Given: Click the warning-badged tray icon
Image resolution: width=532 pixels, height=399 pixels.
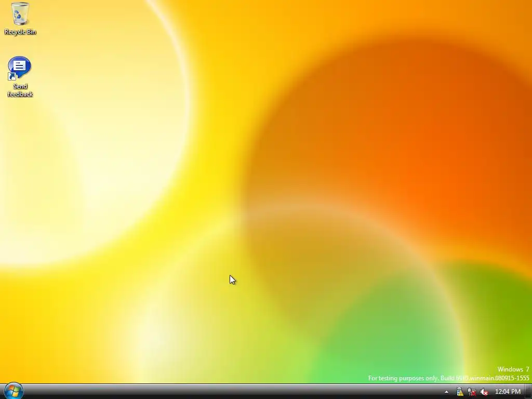Looking at the screenshot, I should [x=459, y=392].
